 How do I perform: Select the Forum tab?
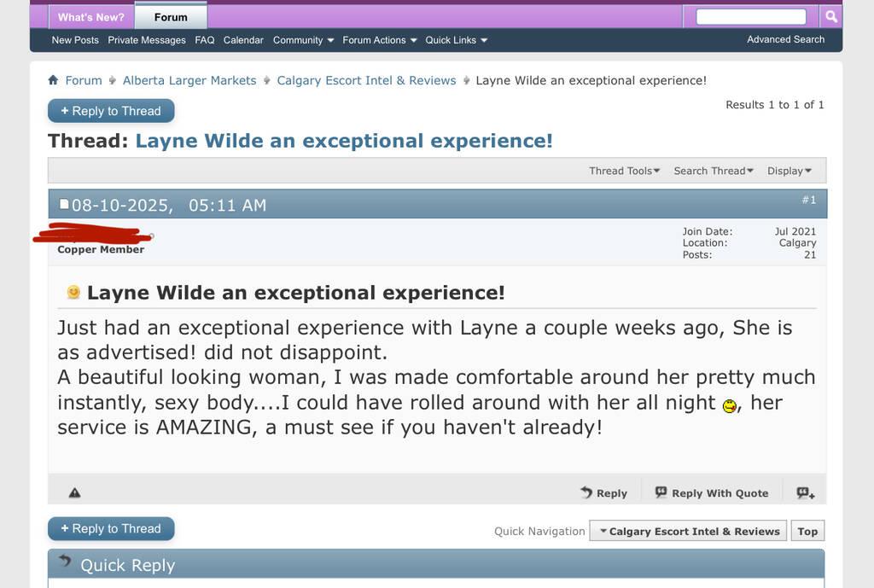coord(171,17)
